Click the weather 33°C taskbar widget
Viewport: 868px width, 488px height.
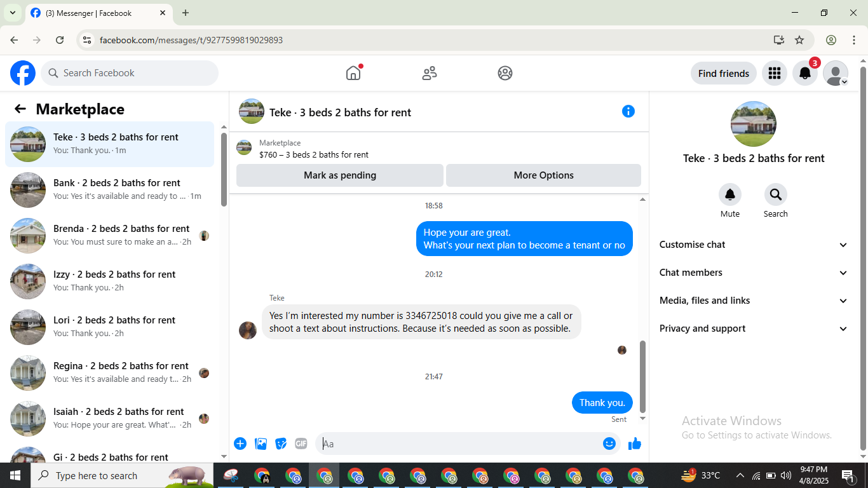pos(701,475)
